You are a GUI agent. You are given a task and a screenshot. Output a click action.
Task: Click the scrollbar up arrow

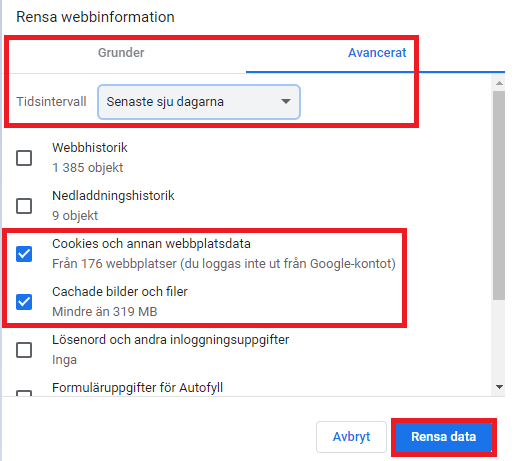pos(499,83)
